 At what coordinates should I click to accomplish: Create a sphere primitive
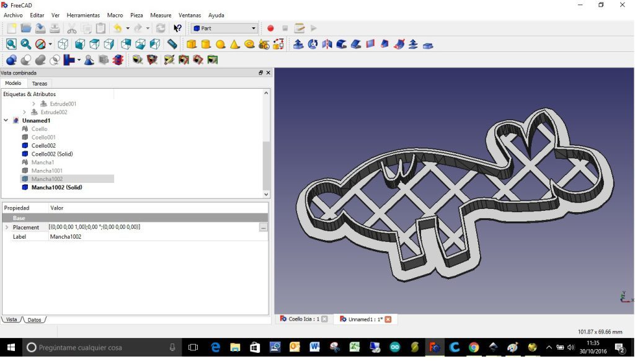point(221,44)
